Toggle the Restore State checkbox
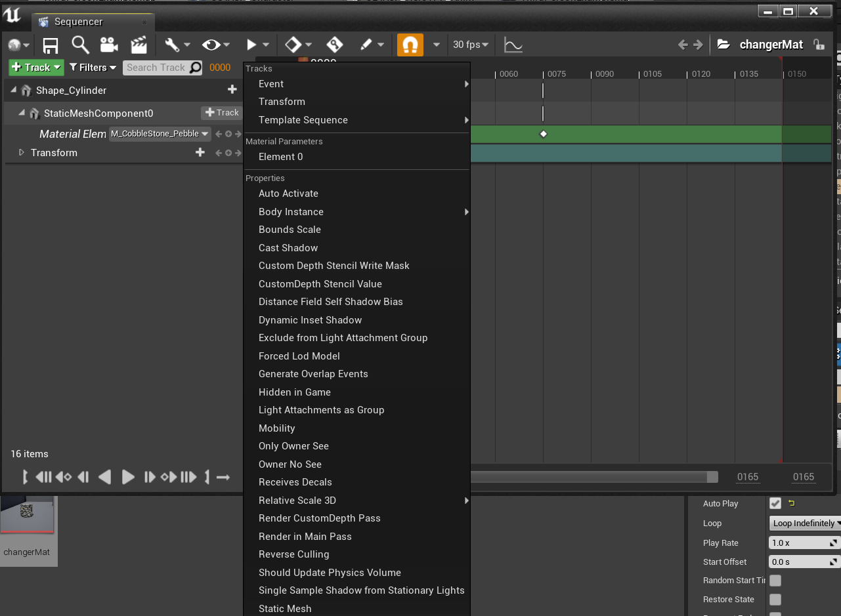The width and height of the screenshot is (841, 616). pyautogui.click(x=775, y=599)
